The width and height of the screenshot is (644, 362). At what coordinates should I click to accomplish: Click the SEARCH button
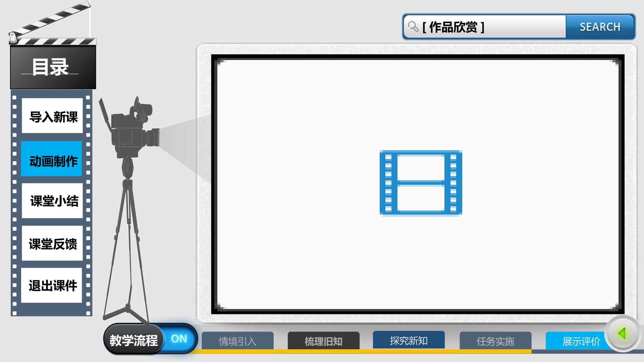[x=600, y=27]
